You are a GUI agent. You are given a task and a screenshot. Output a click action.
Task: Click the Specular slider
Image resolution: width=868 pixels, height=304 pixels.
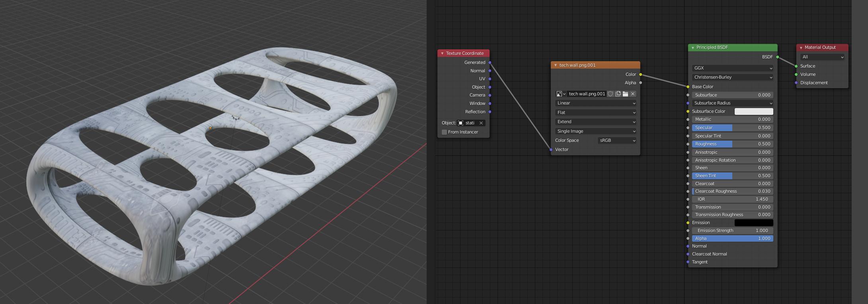(733, 128)
